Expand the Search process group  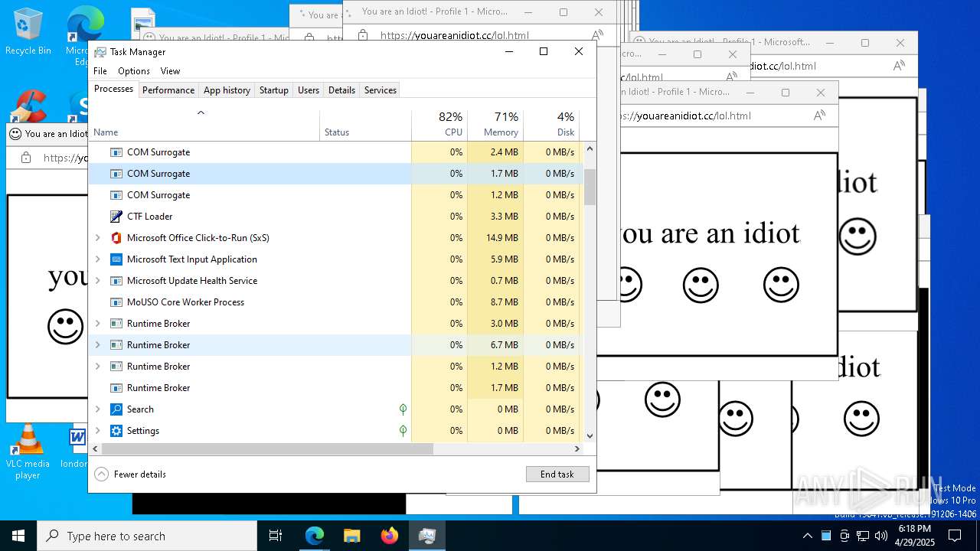tap(97, 409)
